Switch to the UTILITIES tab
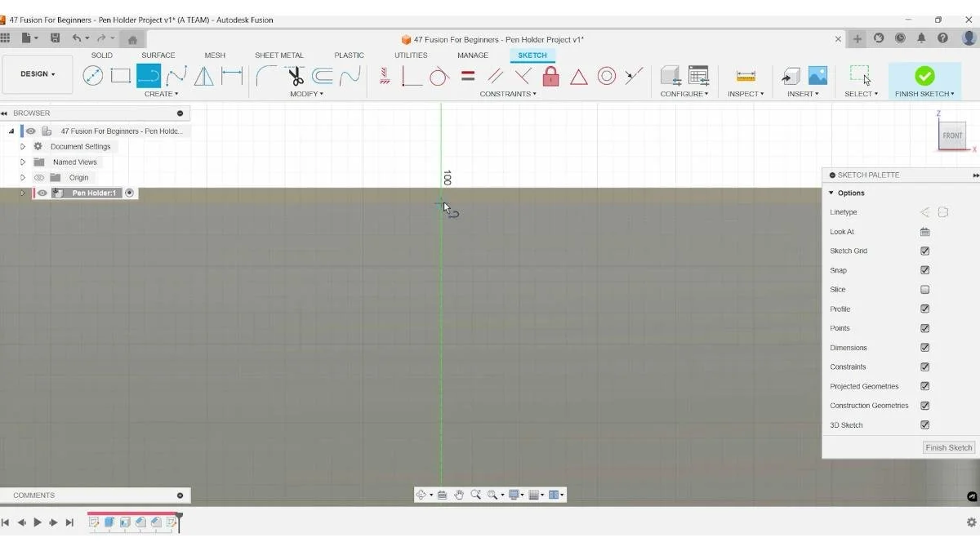The width and height of the screenshot is (980, 551). [411, 56]
